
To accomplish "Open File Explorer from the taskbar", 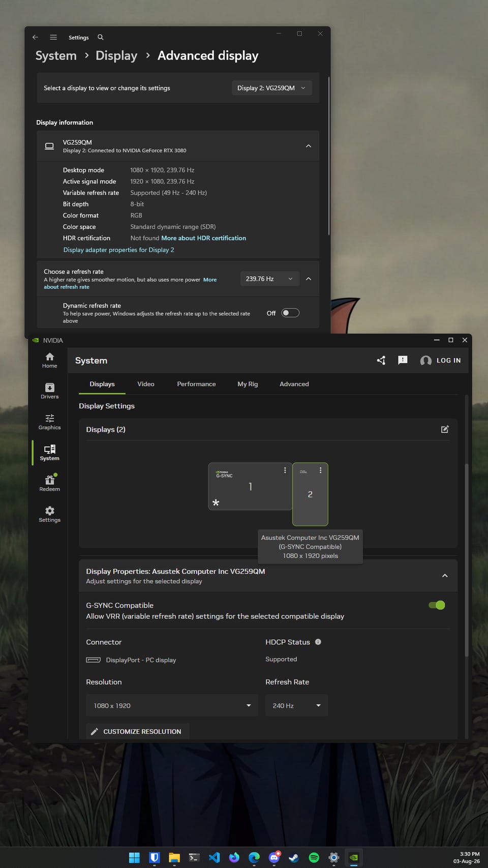I will tap(174, 858).
